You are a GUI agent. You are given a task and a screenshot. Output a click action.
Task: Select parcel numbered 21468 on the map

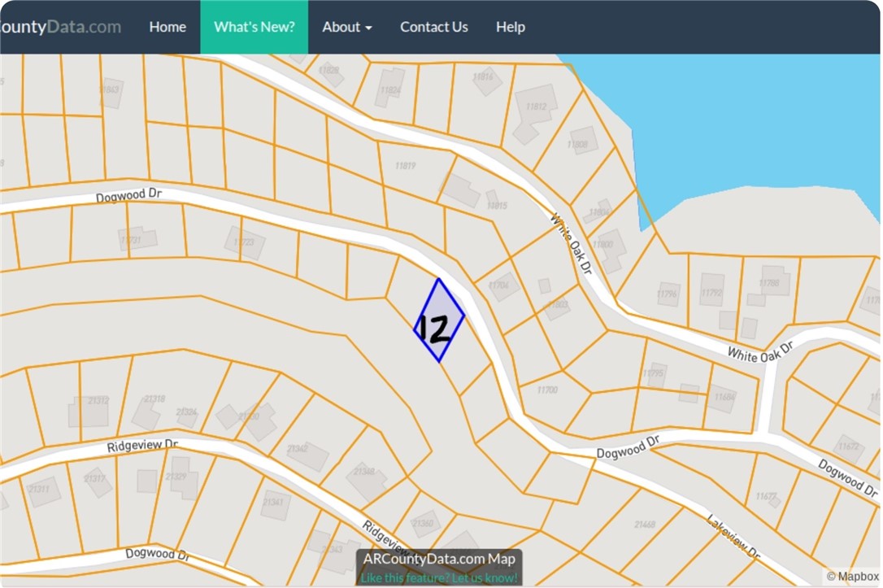(x=645, y=525)
